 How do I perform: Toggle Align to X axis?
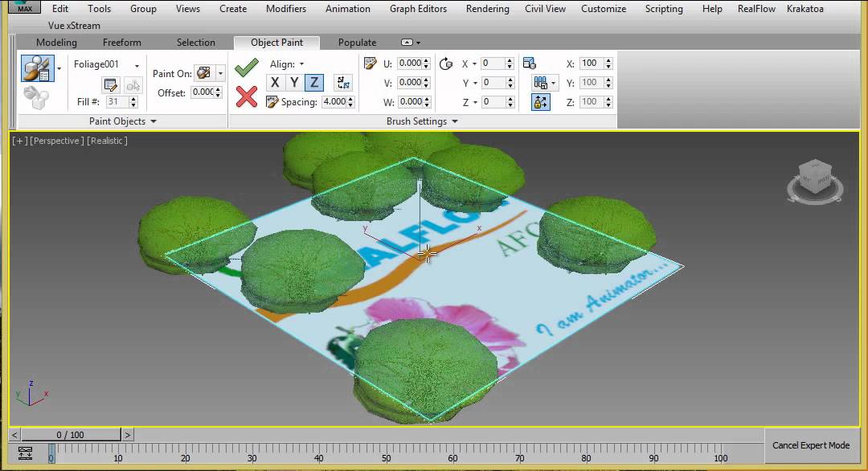(x=275, y=83)
